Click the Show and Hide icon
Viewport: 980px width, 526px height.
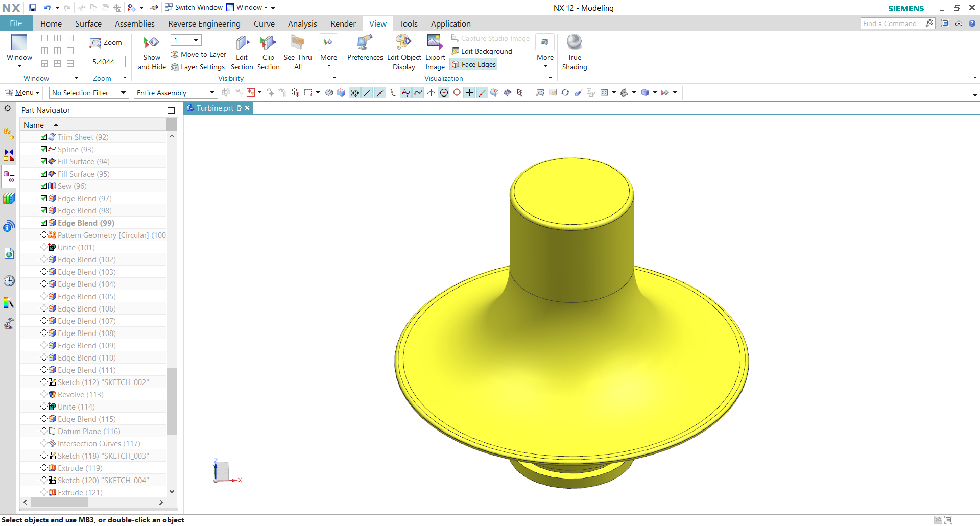pos(151,43)
